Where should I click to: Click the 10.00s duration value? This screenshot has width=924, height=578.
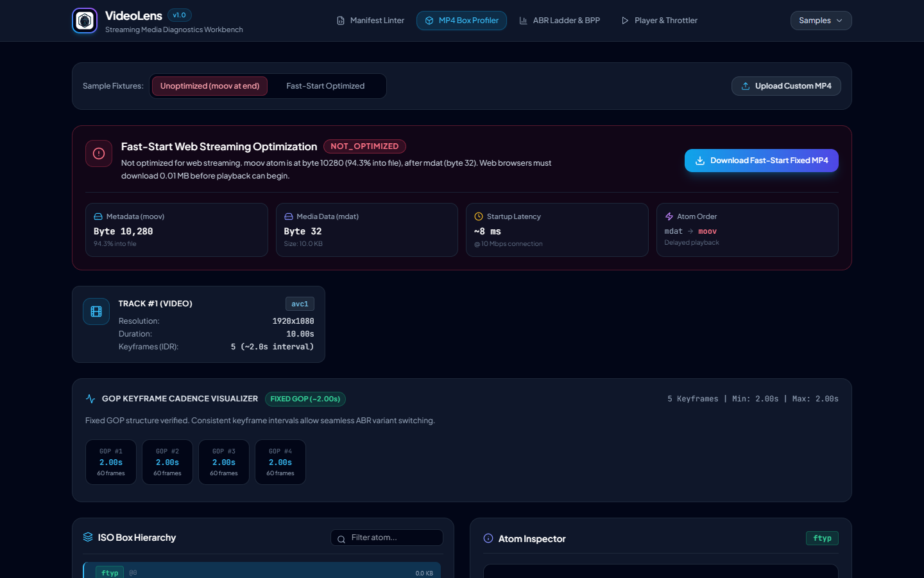[x=300, y=334]
